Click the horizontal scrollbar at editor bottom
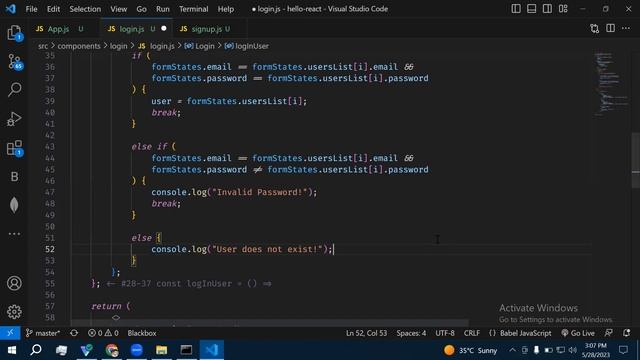Viewport: 640px width, 360px height. pyautogui.click(x=270, y=323)
